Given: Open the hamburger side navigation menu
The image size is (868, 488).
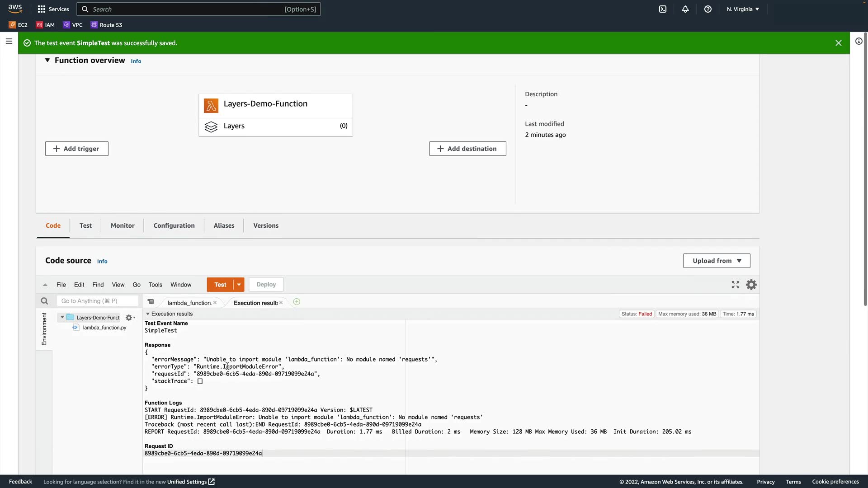Looking at the screenshot, I should click(9, 41).
